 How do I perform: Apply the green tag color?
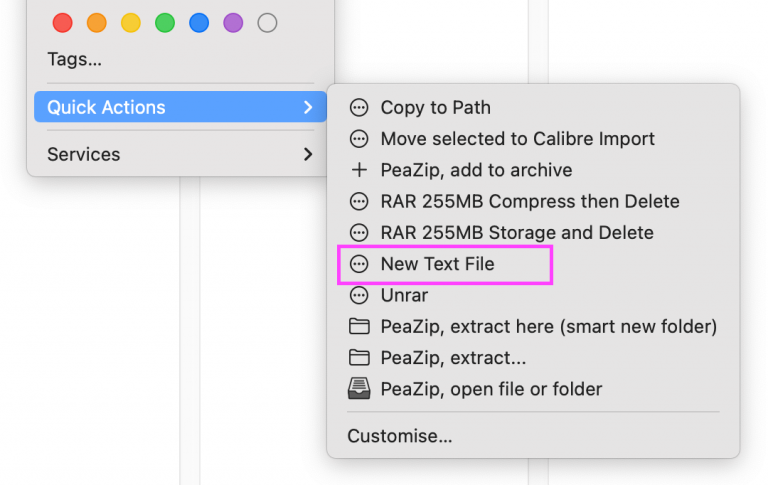pos(165,23)
